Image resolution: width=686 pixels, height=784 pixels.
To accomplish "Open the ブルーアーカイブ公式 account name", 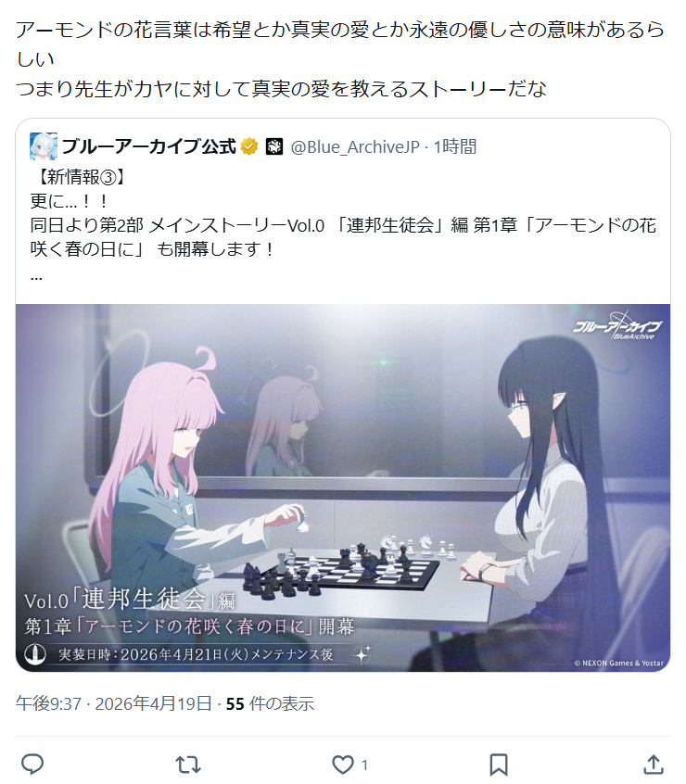I will 148,146.
